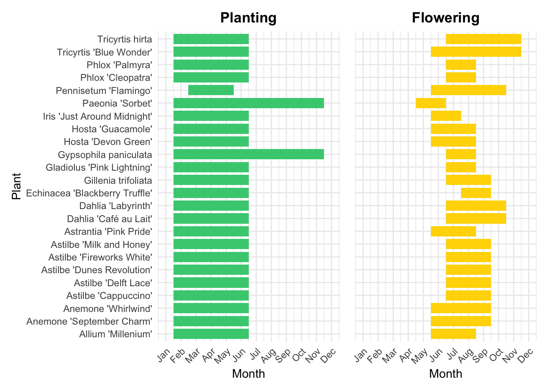The height and width of the screenshot is (392, 549).
Task: Click the Planting chart title
Action: (x=248, y=18)
